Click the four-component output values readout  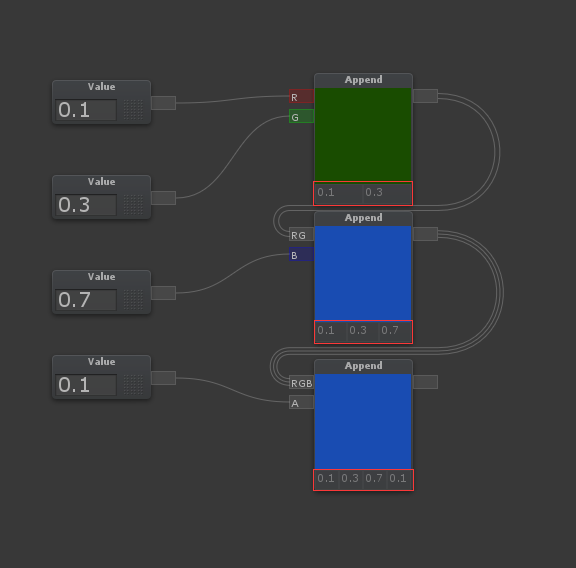point(363,479)
